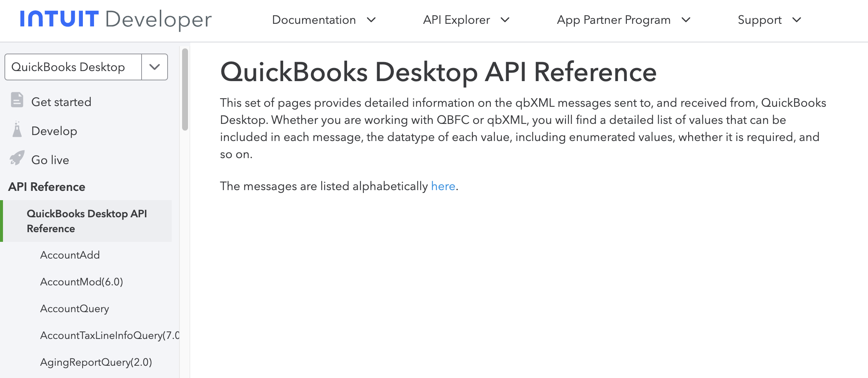
Task: Open the API Explorer menu
Action: pos(466,20)
